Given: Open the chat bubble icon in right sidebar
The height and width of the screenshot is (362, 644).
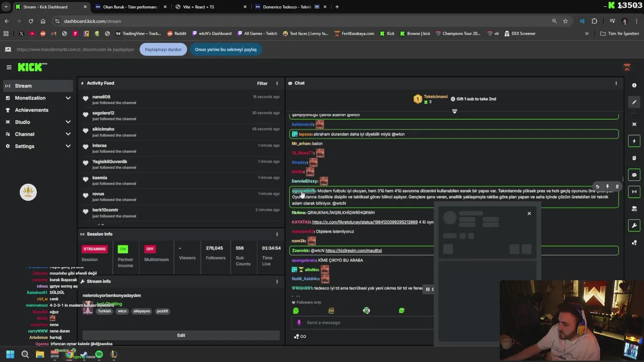Looking at the screenshot, I should tap(634, 175).
